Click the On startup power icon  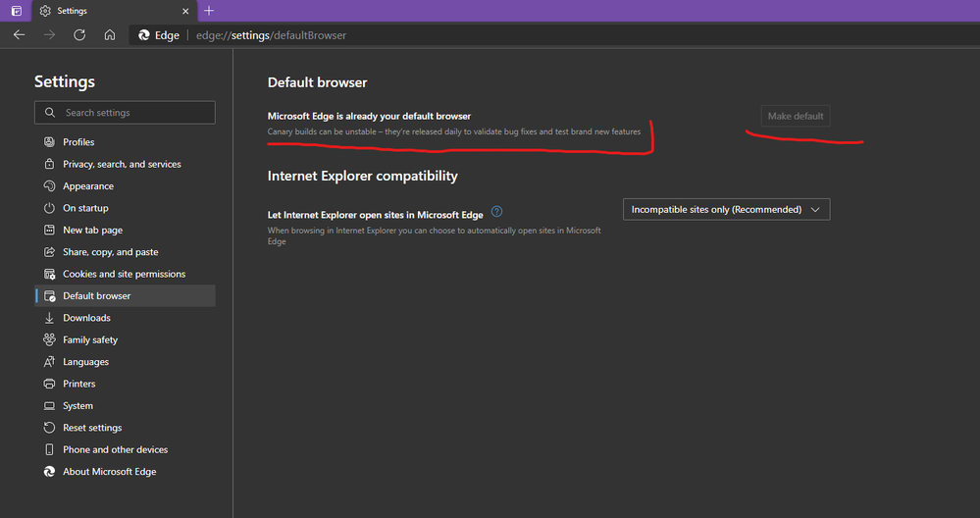(x=49, y=208)
